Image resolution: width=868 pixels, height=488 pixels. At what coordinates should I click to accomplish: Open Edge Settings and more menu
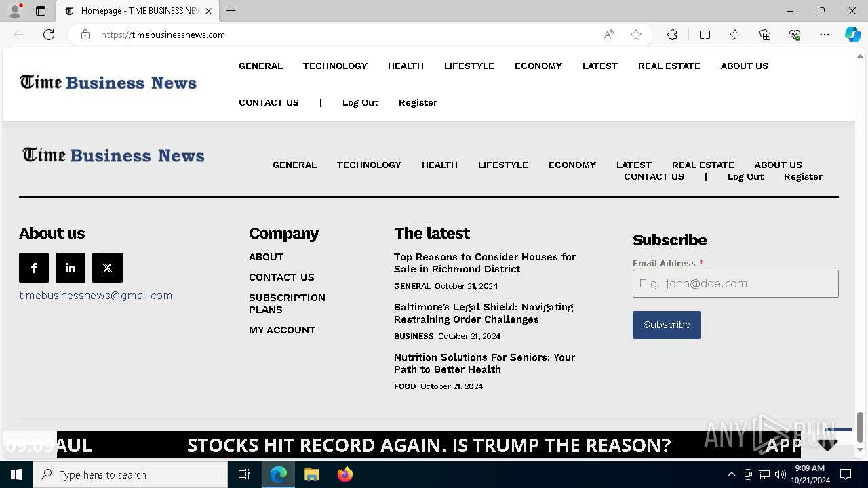[825, 35]
